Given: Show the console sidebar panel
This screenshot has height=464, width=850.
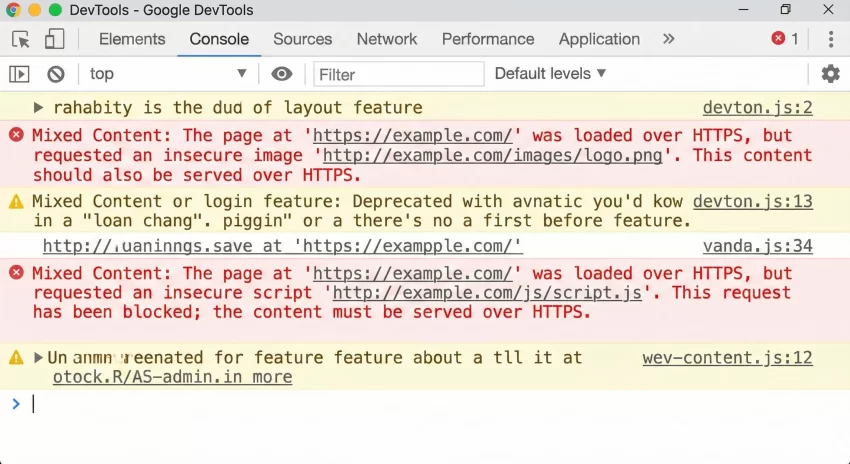Looking at the screenshot, I should point(19,74).
